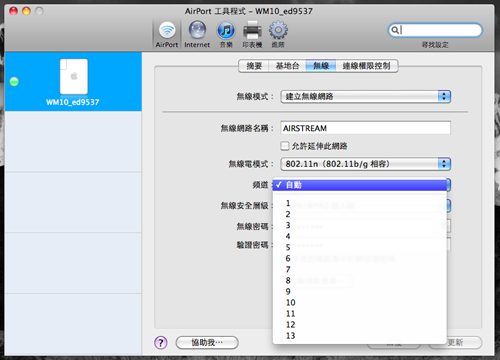Choose channel 4 from the list
This screenshot has width=500, height=360.
[360, 236]
